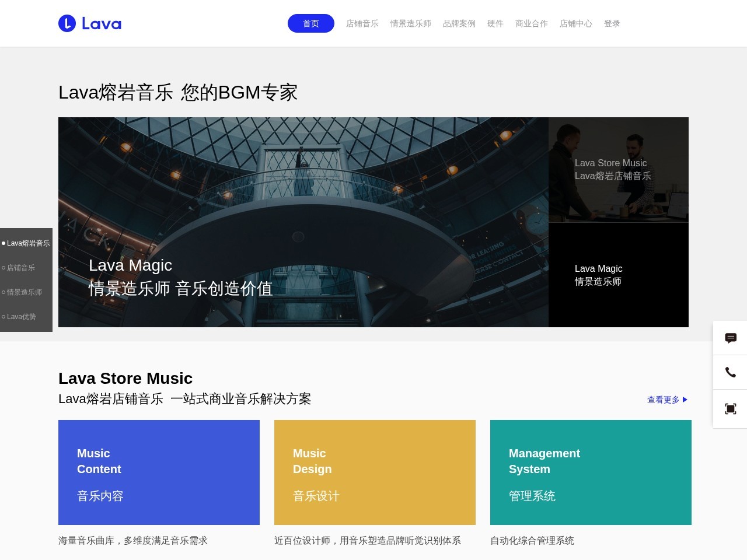Open the QR code icon in side panel

(730, 408)
